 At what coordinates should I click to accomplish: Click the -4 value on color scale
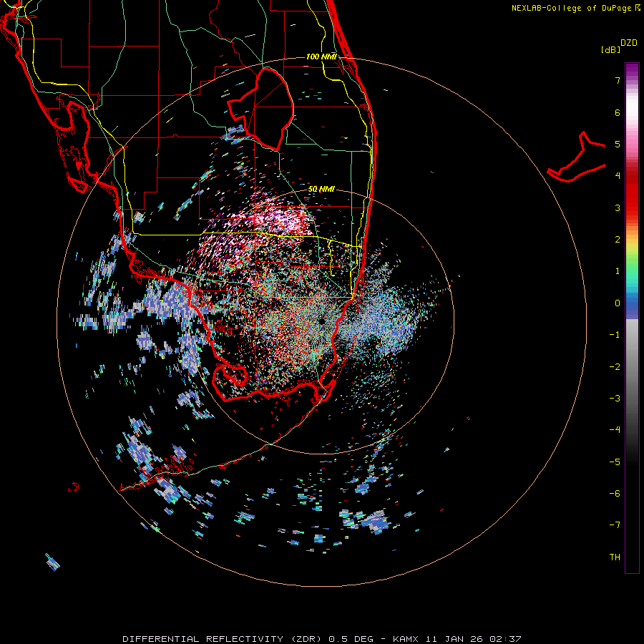pyautogui.click(x=615, y=430)
